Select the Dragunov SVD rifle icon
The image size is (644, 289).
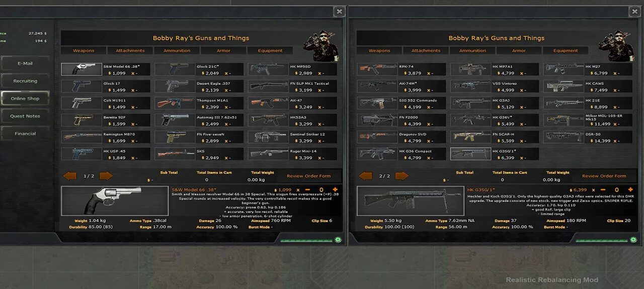tap(377, 137)
